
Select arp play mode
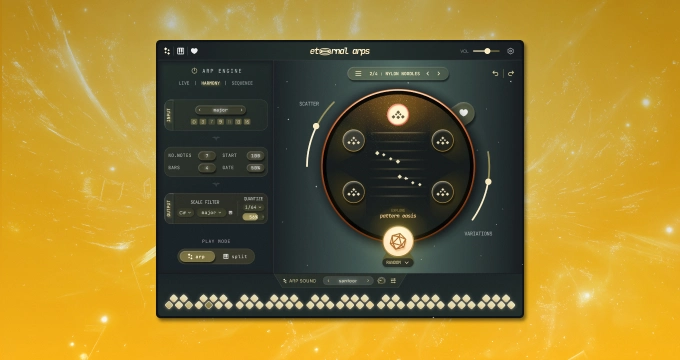197,257
